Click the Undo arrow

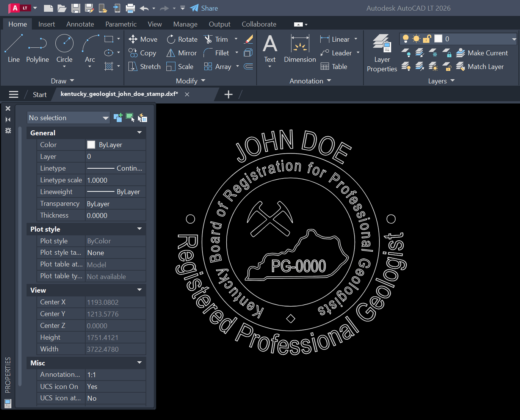pos(144,8)
